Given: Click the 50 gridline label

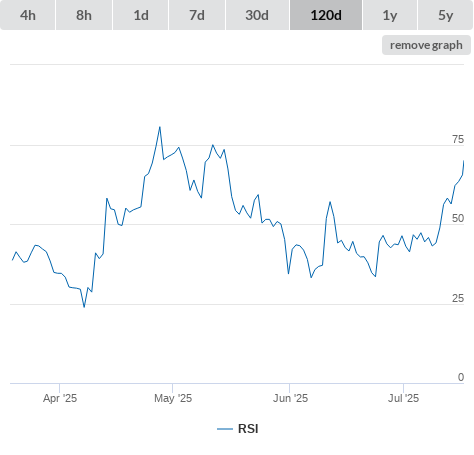Looking at the screenshot, I should (x=458, y=218).
